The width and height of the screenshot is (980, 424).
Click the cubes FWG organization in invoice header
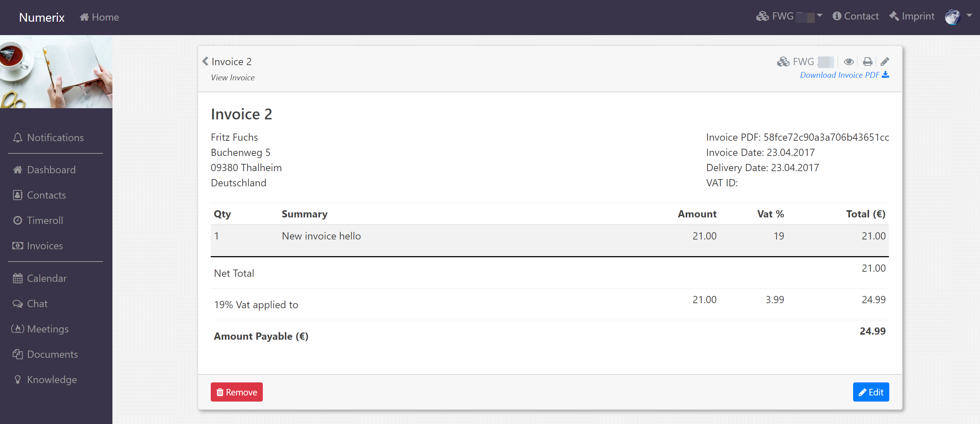805,61
